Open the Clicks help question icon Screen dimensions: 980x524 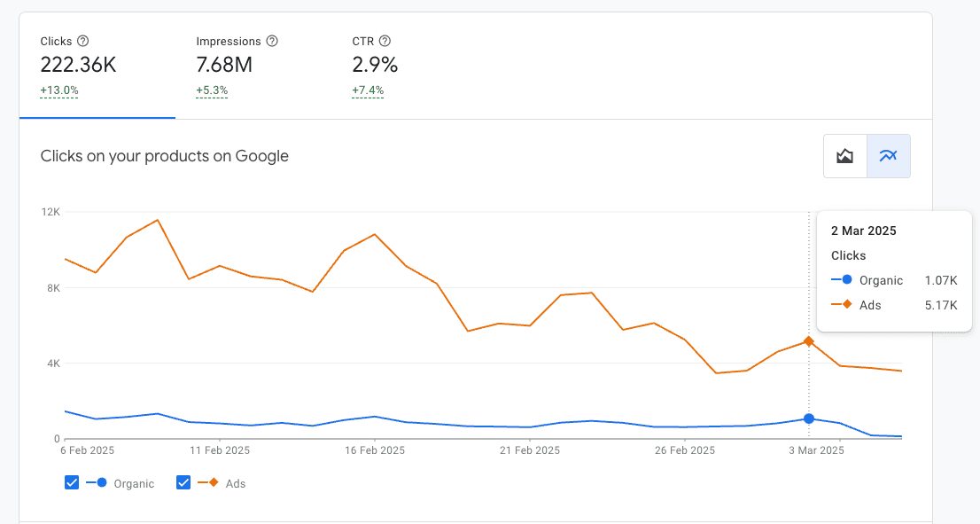pos(82,42)
